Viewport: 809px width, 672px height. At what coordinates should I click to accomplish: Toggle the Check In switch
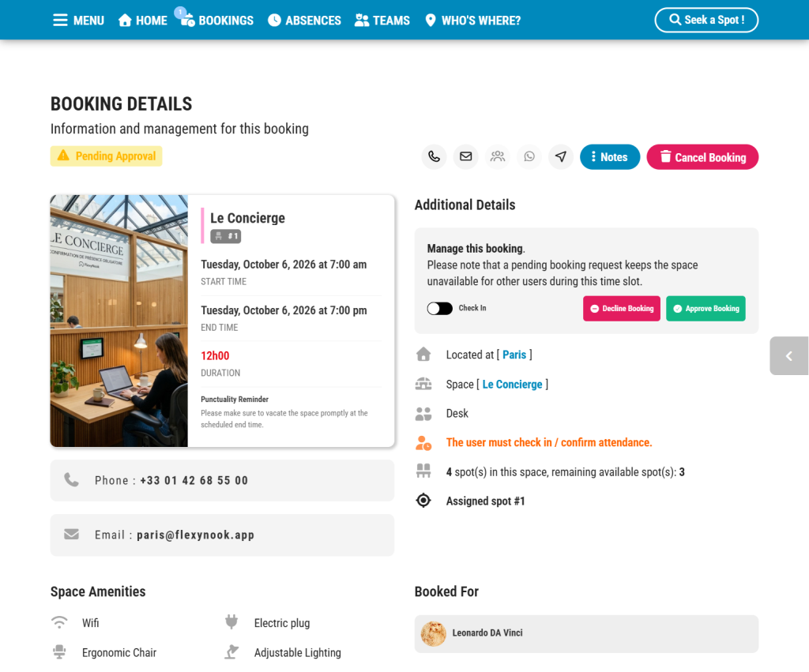point(439,309)
